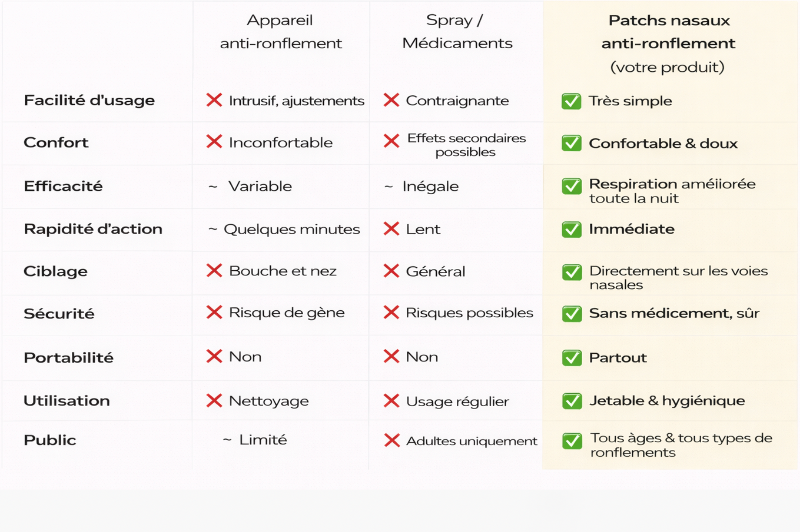Click the Sans médicement, sûr text
Image resolution: width=800 pixels, height=532 pixels.
[674, 313]
